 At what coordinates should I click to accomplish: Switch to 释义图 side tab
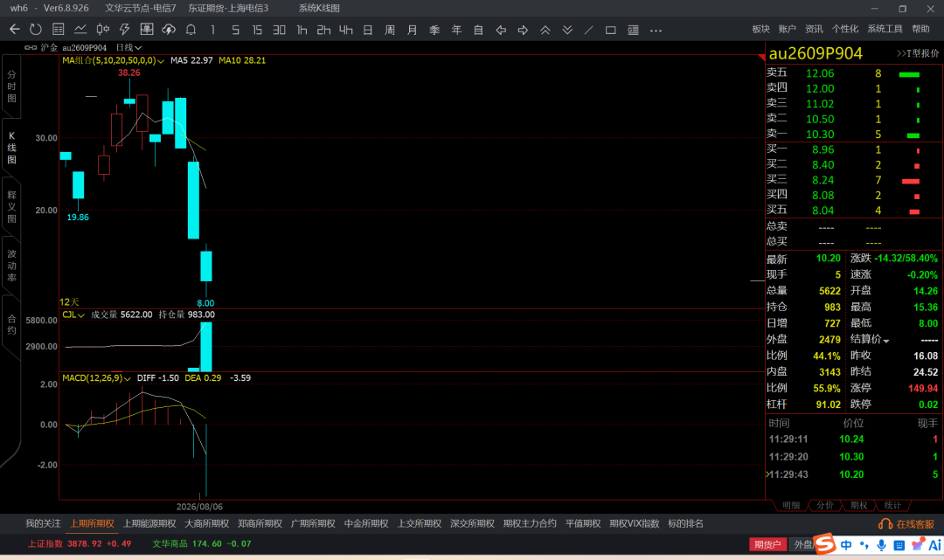(11, 207)
